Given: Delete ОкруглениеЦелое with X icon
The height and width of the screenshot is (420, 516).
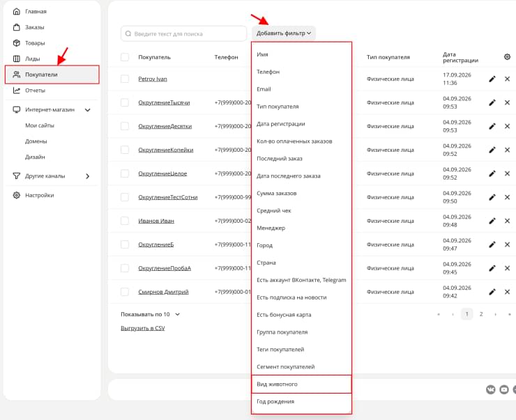Looking at the screenshot, I should pyautogui.click(x=507, y=173).
